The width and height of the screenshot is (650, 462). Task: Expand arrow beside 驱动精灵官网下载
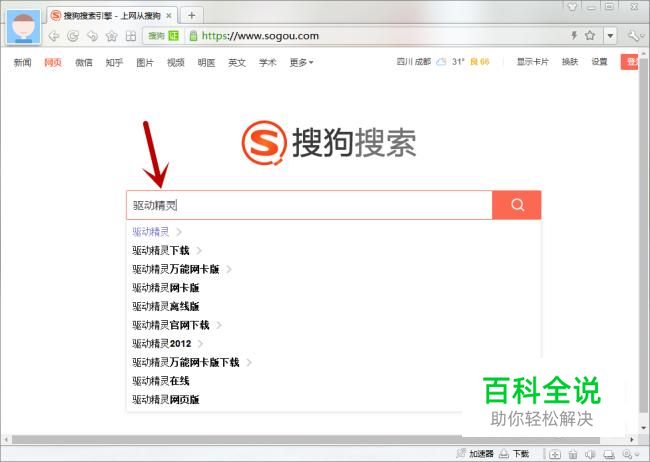(x=219, y=325)
